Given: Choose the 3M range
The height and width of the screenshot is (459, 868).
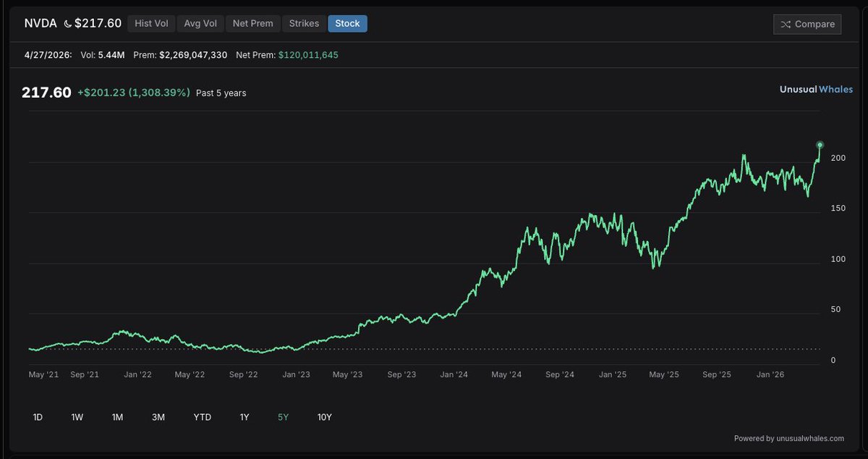Looking at the screenshot, I should [158, 417].
